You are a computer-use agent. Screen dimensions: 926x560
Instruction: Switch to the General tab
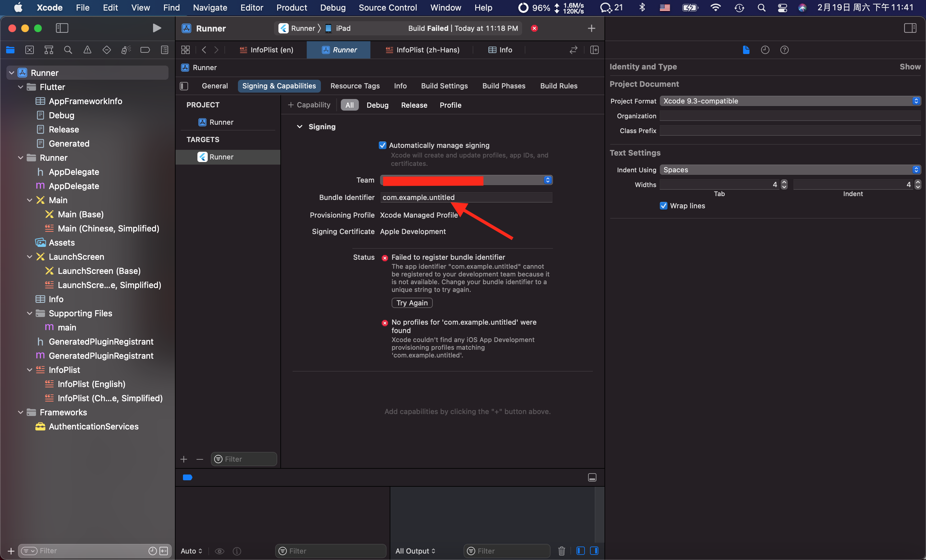(x=214, y=86)
